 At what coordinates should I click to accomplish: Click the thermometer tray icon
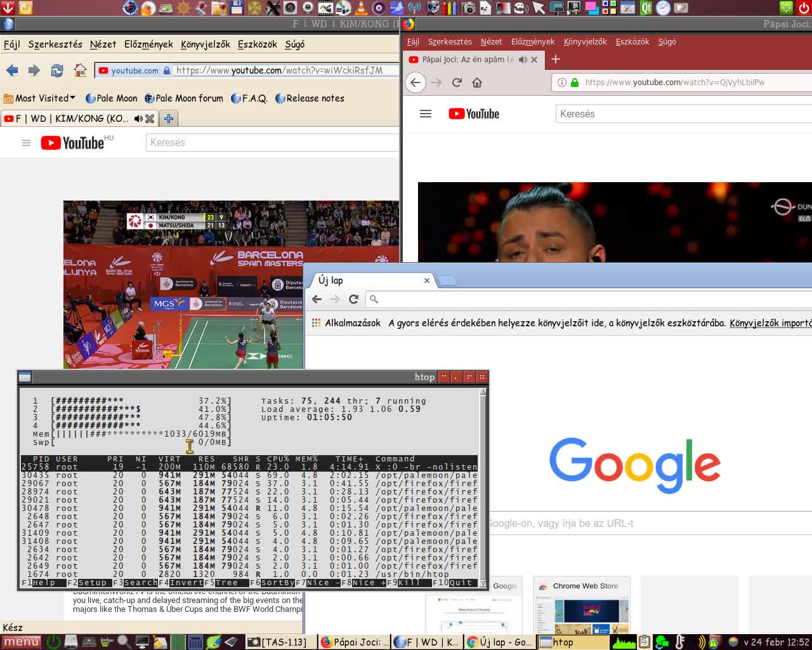(x=680, y=642)
